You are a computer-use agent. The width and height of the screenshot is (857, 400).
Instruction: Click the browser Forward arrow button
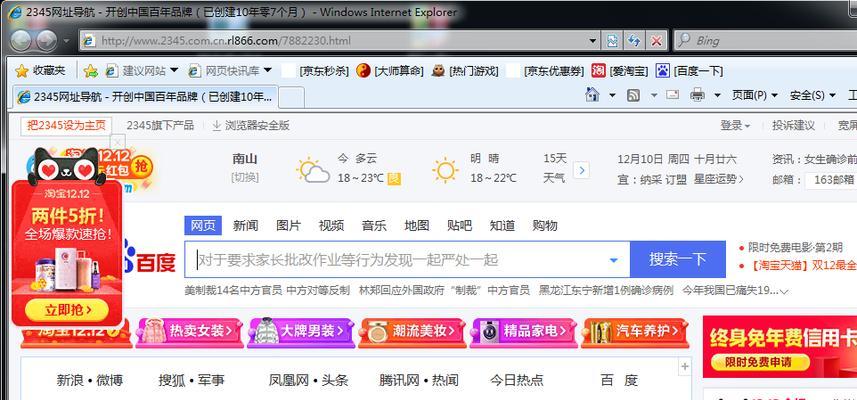point(46,40)
